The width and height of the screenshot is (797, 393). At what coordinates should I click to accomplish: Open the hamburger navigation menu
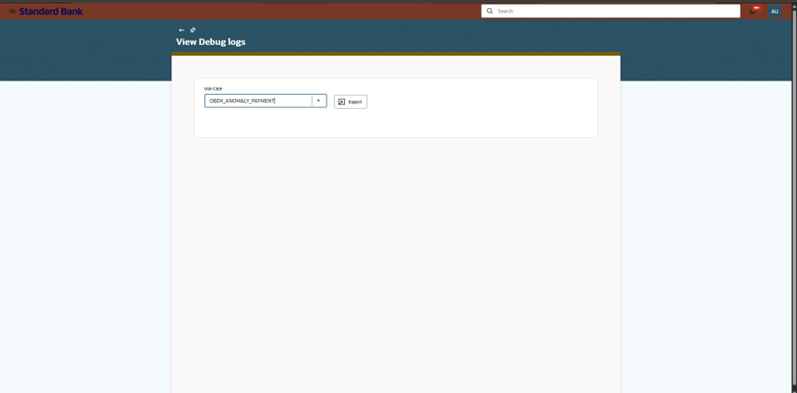[x=13, y=11]
